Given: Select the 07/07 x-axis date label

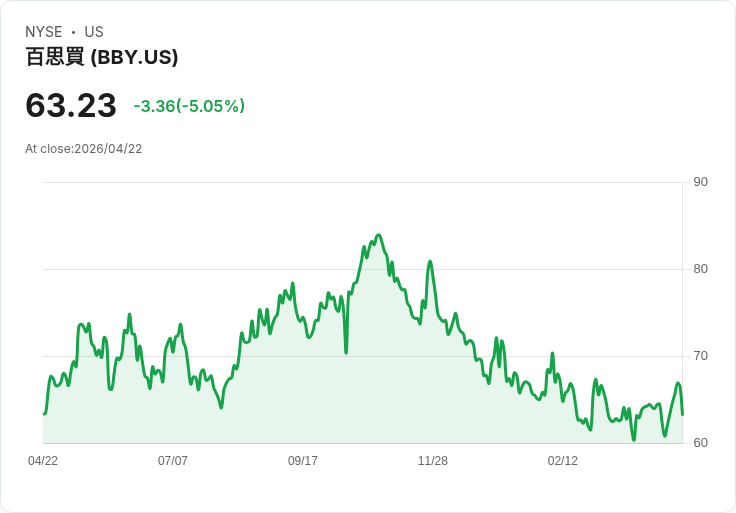Looking at the screenshot, I should 173,461.
